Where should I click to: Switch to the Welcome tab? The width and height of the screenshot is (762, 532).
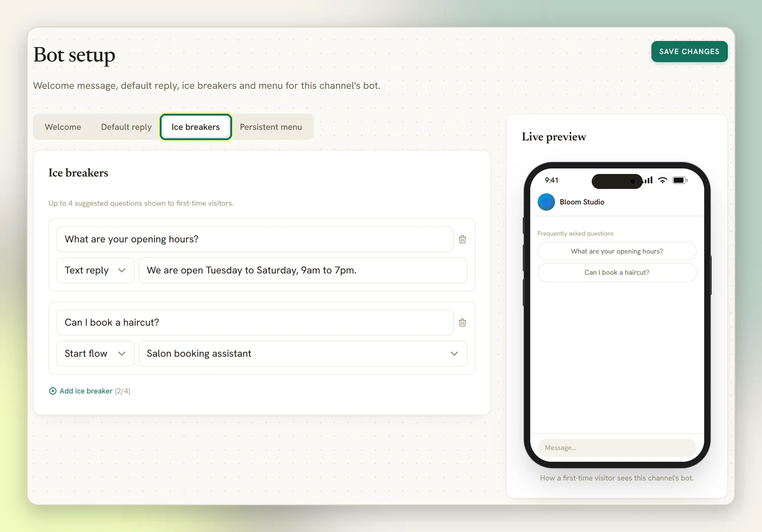tap(63, 127)
